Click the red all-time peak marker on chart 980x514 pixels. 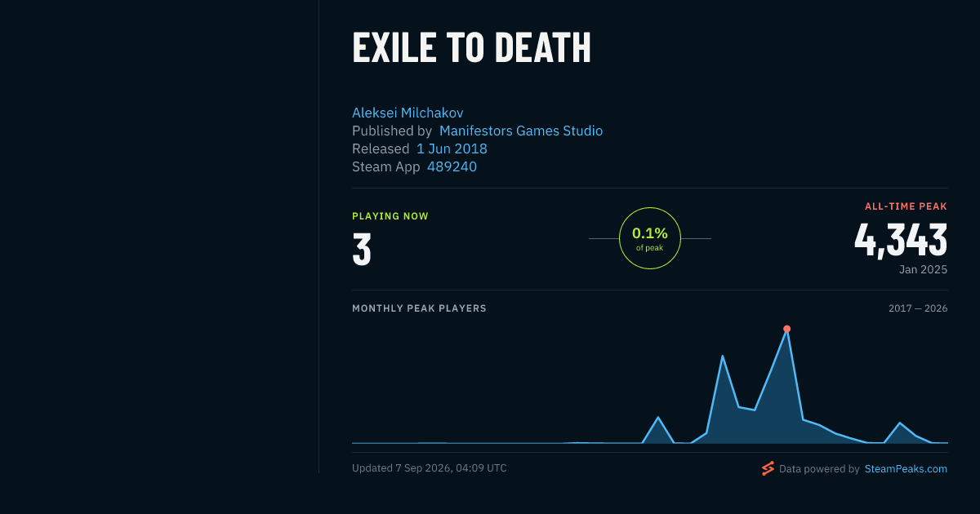(x=786, y=329)
